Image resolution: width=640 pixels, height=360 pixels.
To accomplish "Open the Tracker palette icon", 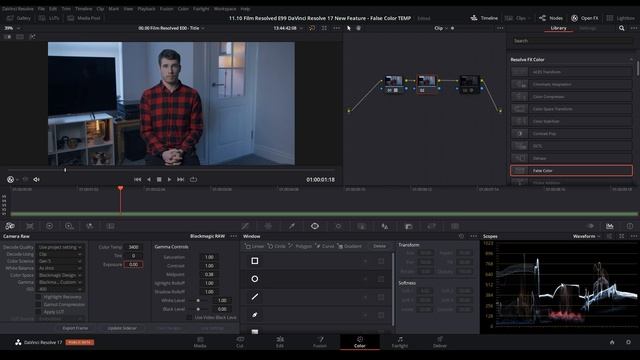I will tap(338, 226).
